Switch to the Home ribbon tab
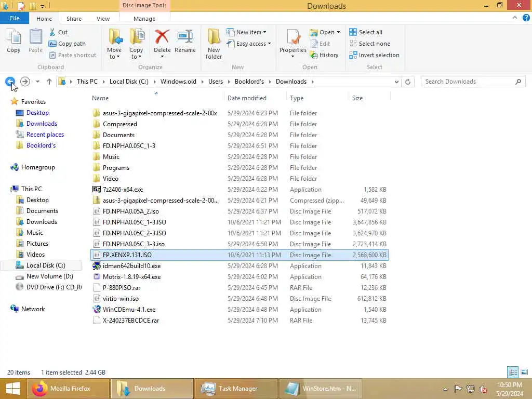The width and height of the screenshot is (532, 399). (x=44, y=19)
